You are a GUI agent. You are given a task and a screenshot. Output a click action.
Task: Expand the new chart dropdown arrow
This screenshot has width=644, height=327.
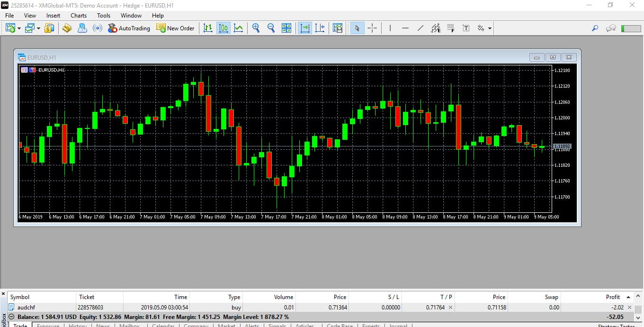[x=19, y=28]
